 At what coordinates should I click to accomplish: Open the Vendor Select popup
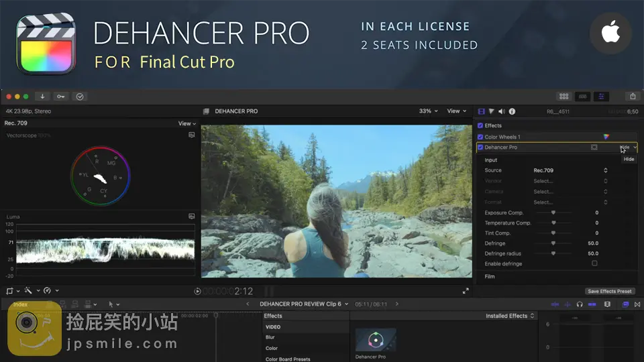570,181
